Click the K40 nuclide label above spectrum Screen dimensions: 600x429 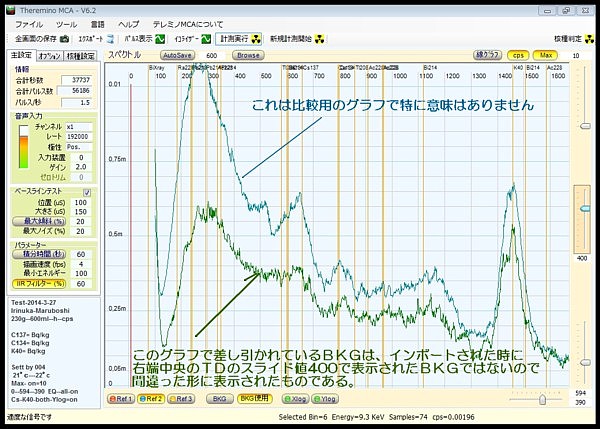pyautogui.click(x=518, y=67)
